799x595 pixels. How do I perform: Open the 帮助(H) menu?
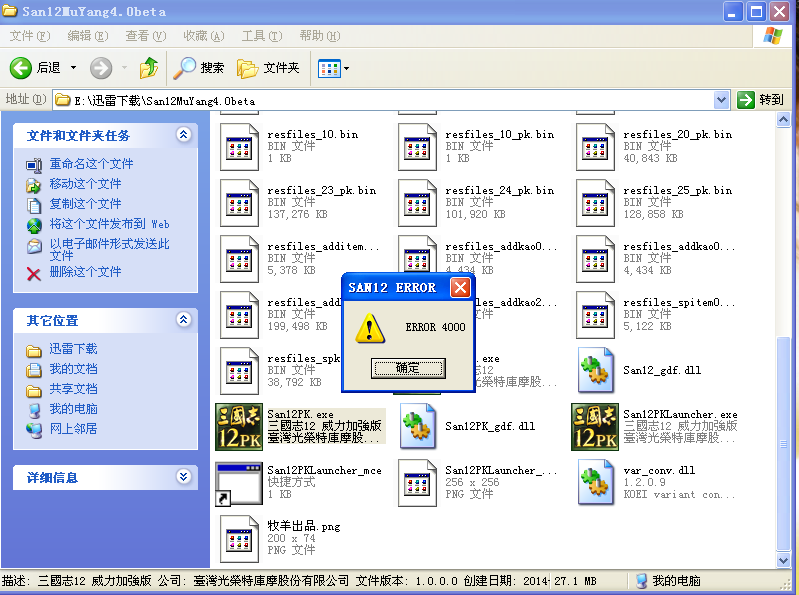(320, 36)
